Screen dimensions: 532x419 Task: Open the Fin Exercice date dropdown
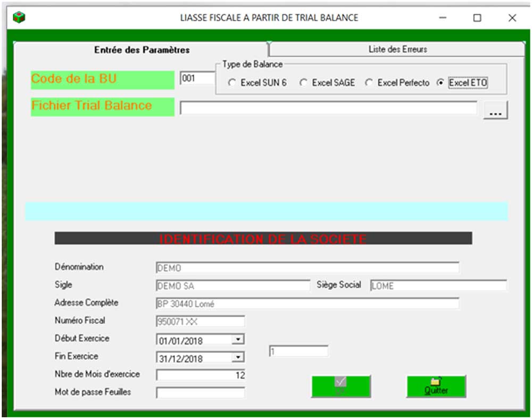(x=239, y=357)
